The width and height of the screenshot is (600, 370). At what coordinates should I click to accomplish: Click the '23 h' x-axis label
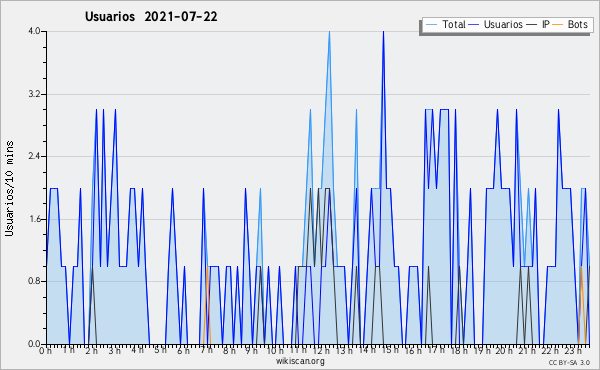[574, 351]
